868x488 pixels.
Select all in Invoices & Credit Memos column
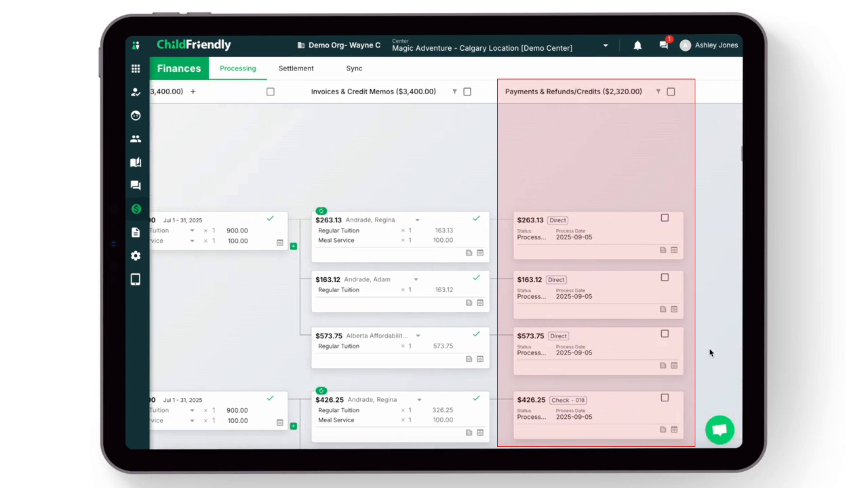(467, 92)
